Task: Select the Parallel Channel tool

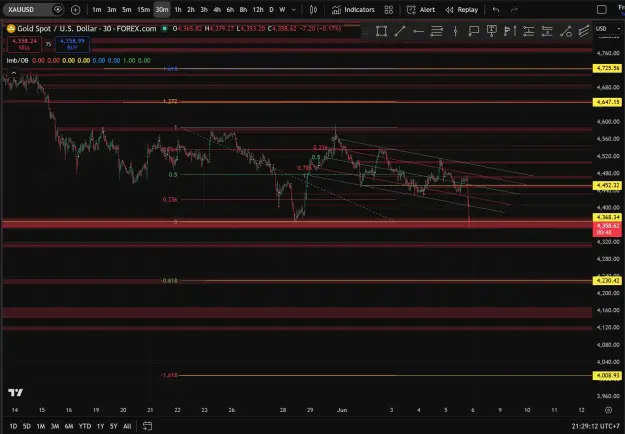Action: coord(584,31)
